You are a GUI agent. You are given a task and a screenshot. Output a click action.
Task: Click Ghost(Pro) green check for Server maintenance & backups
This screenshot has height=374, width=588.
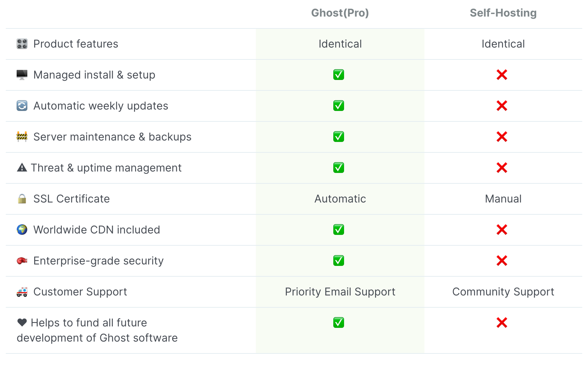click(339, 137)
